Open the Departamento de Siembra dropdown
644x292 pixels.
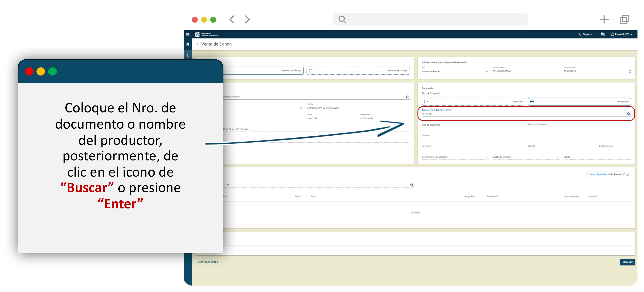487,157
